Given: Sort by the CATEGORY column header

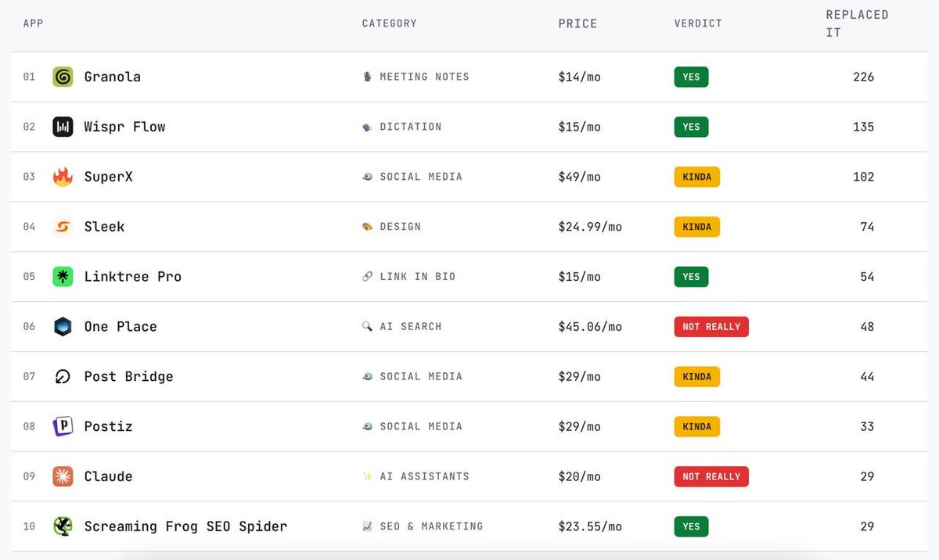Looking at the screenshot, I should 390,23.
